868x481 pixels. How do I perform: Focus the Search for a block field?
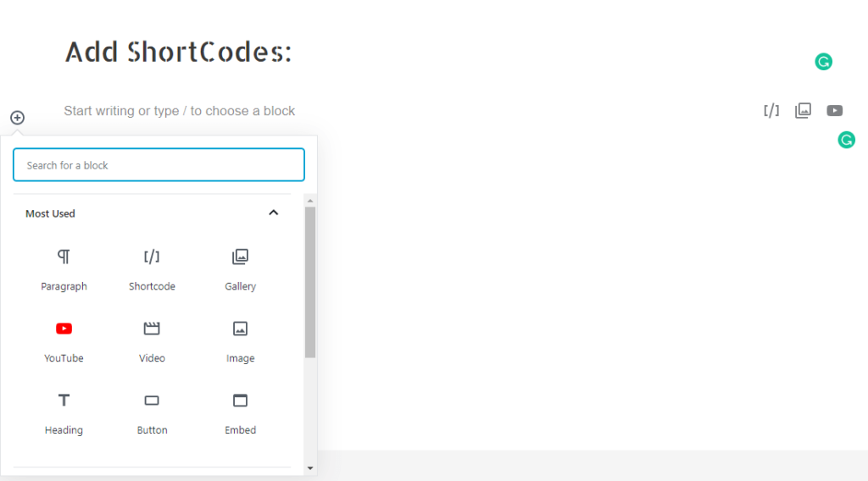159,165
